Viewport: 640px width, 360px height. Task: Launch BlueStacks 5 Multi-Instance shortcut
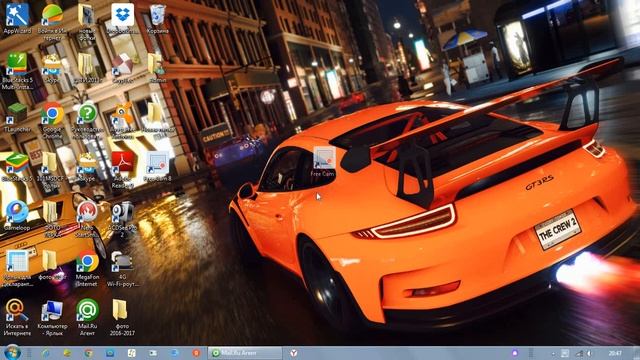[17, 70]
